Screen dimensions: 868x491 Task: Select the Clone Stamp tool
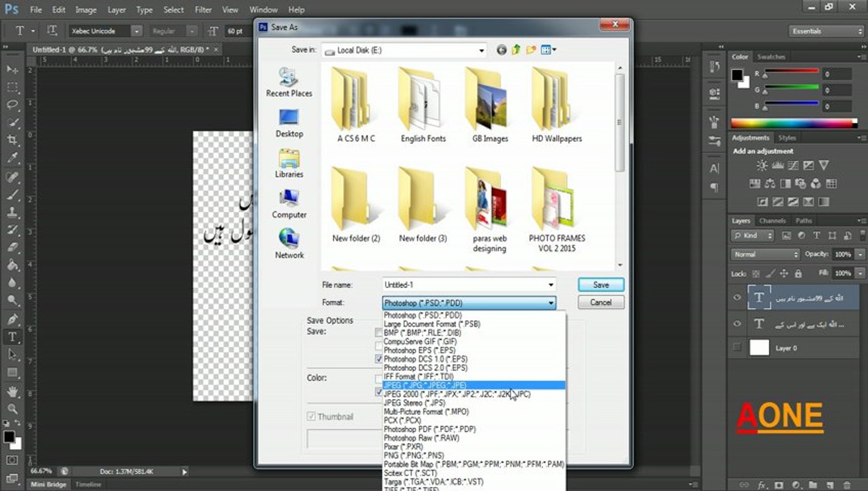pos(12,212)
